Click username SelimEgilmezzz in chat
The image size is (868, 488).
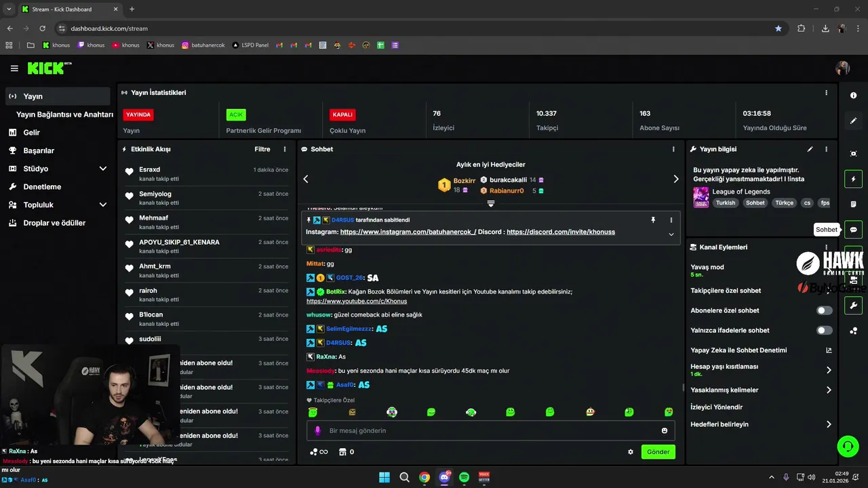point(349,329)
